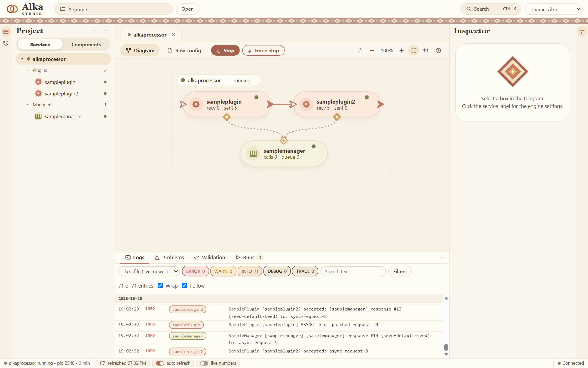Image resolution: width=588 pixels, height=368 pixels.
Task: Toggle the ERROR log level filter
Action: [x=195, y=271]
